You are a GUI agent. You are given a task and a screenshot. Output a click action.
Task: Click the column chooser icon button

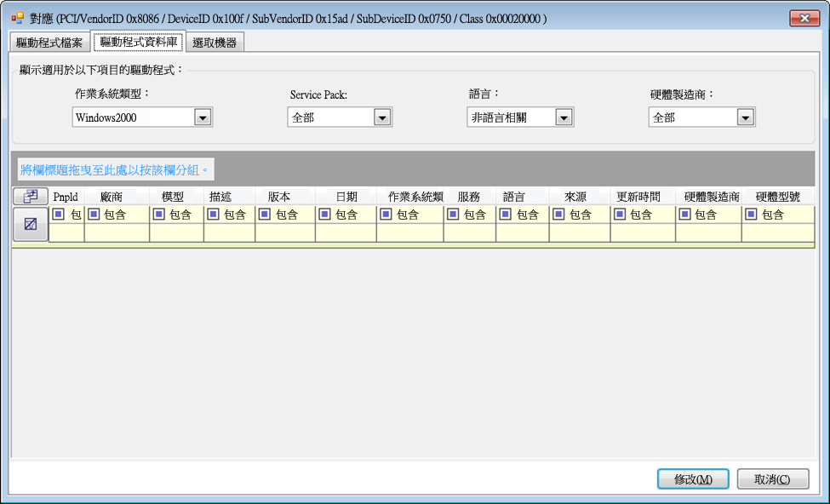coord(31,197)
